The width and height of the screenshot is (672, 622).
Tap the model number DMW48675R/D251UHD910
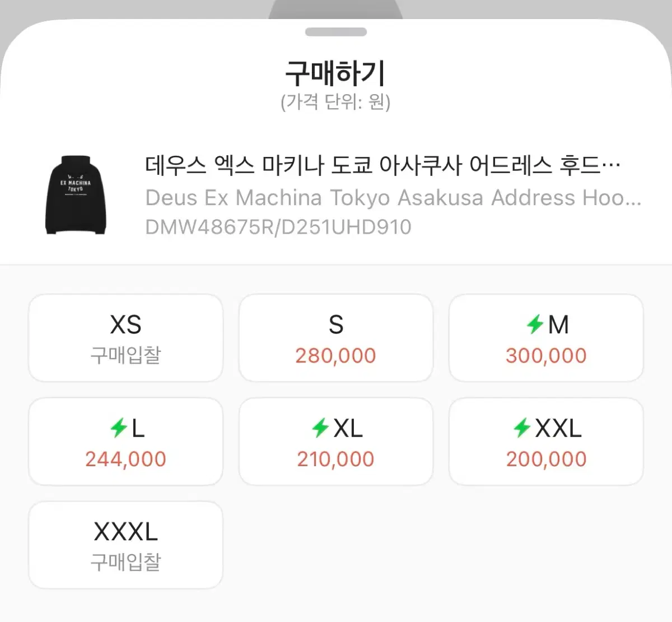pos(278,227)
